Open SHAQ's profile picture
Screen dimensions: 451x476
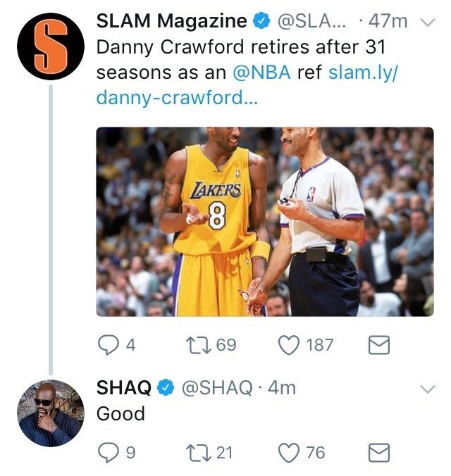coord(51,413)
